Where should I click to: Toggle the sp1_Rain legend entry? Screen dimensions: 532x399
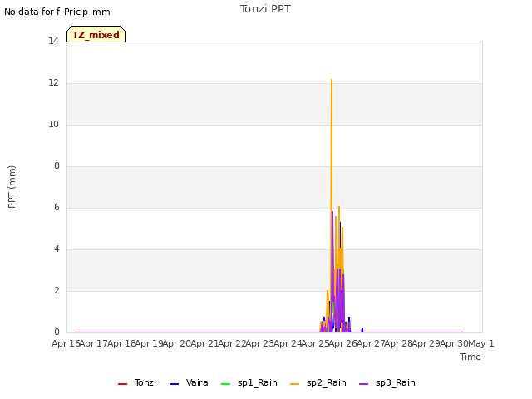(x=249, y=382)
